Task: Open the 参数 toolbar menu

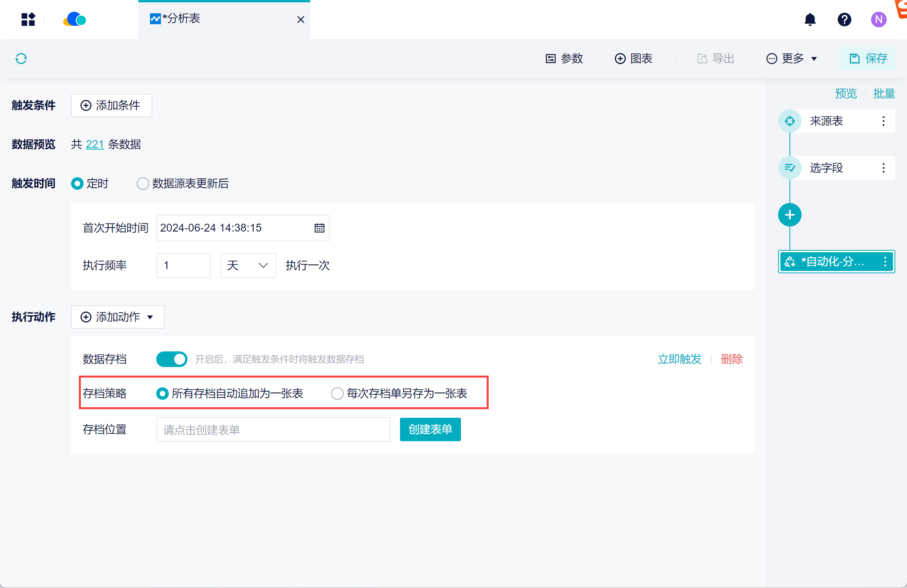Action: pos(564,59)
